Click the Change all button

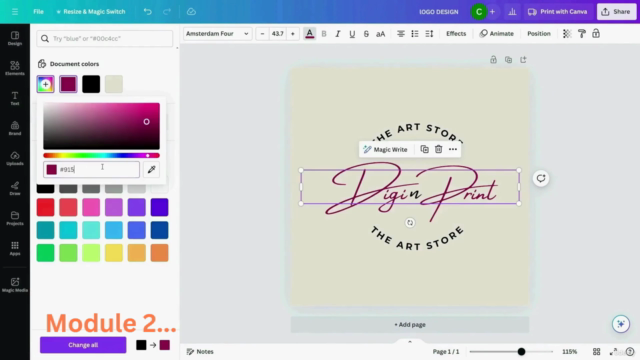coord(83,345)
